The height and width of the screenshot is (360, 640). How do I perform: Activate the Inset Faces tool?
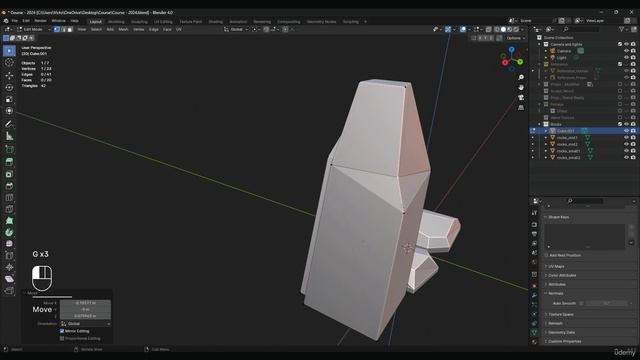point(9,174)
